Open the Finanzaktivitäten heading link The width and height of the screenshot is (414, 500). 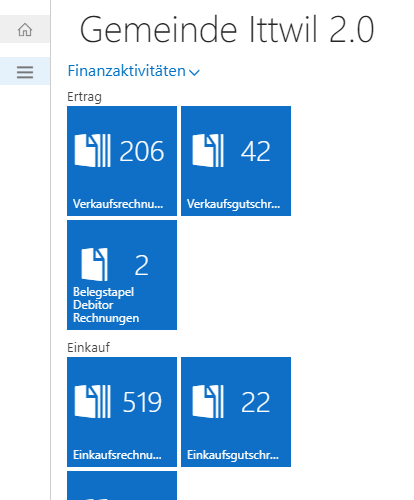127,71
